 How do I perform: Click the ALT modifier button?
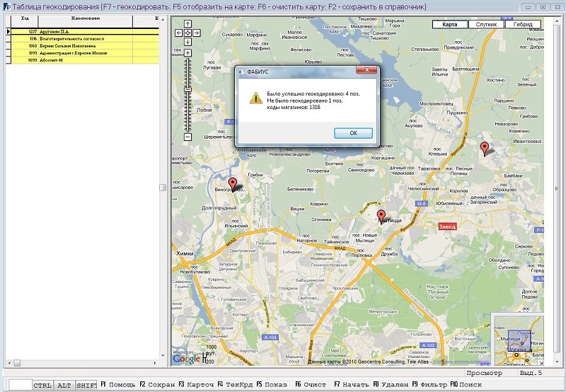64,386
